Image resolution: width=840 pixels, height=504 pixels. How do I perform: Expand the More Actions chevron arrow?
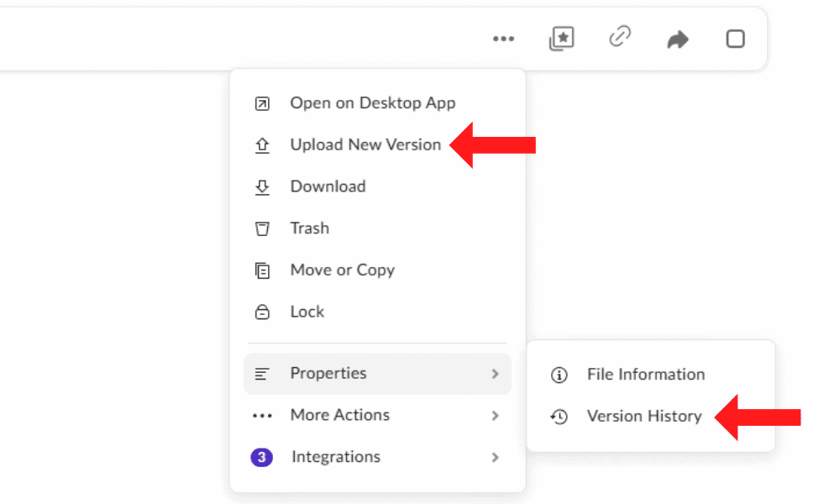(495, 416)
